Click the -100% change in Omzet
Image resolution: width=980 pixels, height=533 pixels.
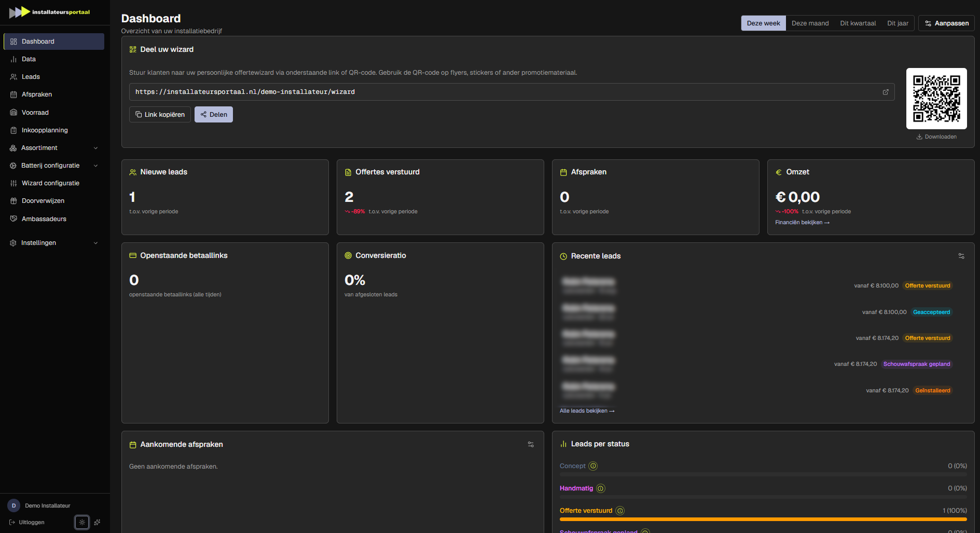click(x=787, y=212)
